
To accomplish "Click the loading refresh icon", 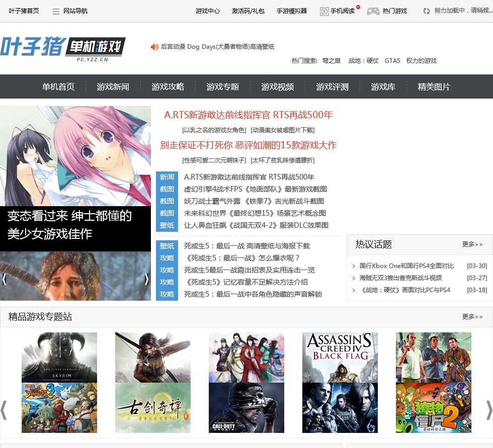I will [x=427, y=11].
